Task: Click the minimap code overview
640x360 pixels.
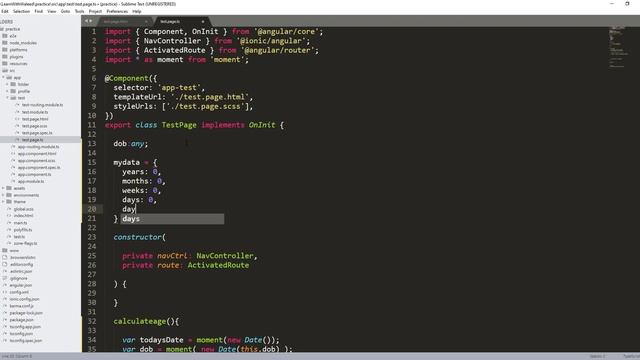Action: (618, 47)
